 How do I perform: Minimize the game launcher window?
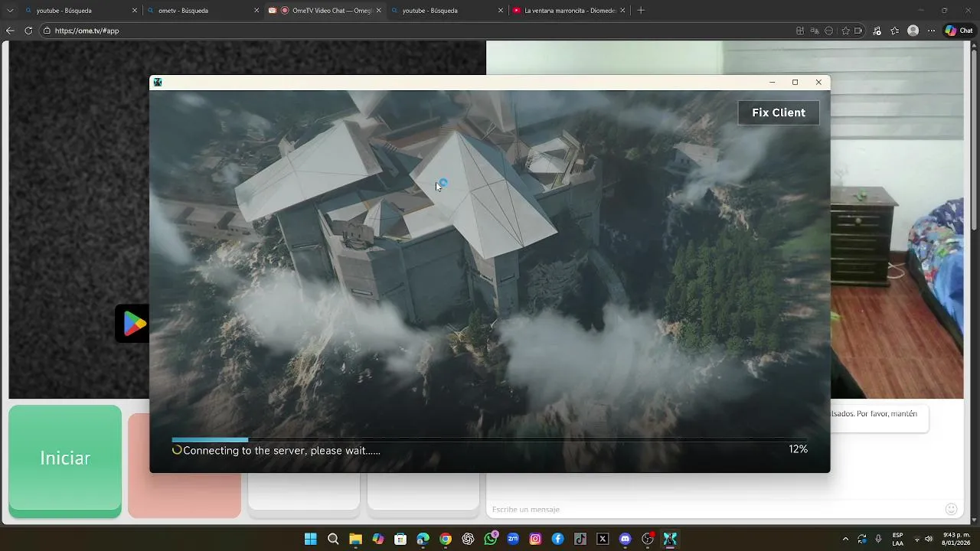pos(772,82)
